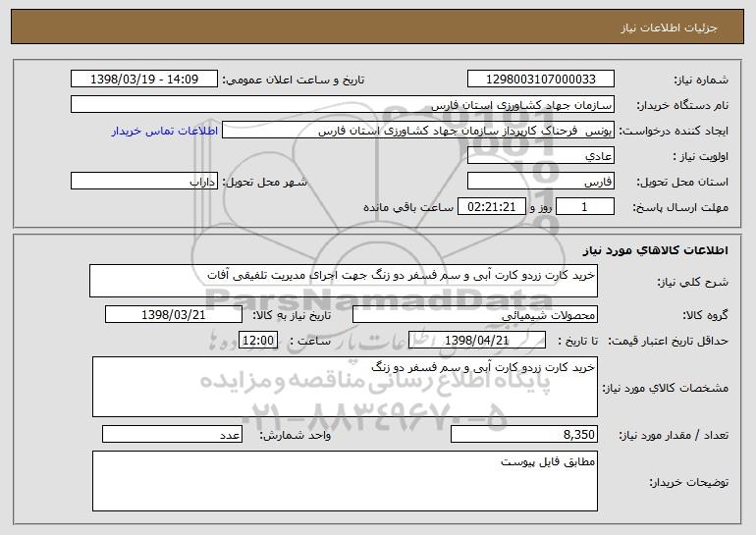
Task: Click the label مهلت ارسال پاسخ
Action: coord(679,208)
